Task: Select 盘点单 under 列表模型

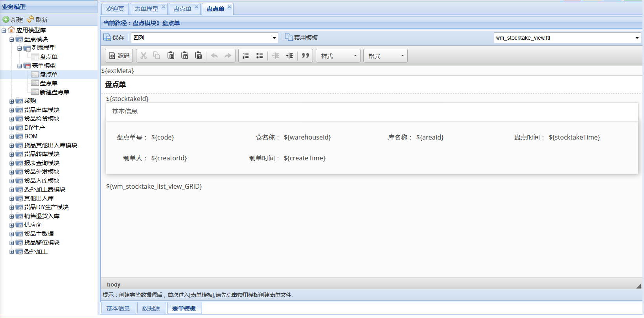Action: point(48,57)
